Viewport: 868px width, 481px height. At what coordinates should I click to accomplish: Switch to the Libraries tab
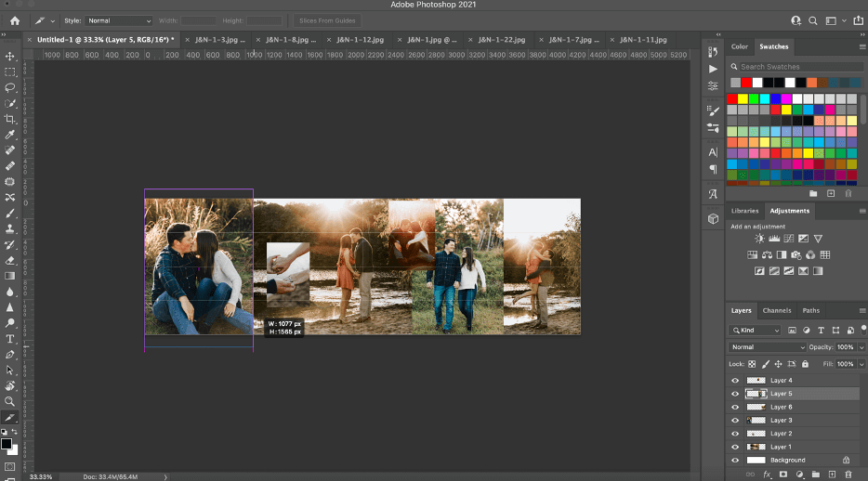(744, 211)
